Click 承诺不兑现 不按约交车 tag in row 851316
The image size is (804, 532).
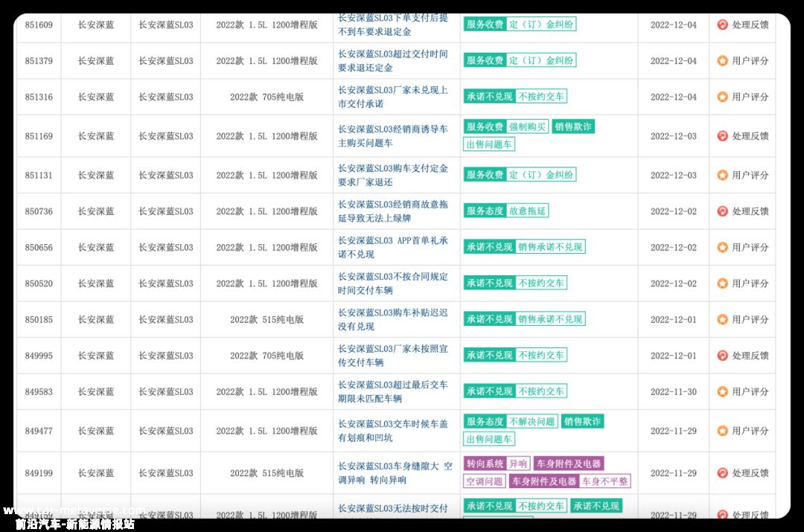[515, 96]
